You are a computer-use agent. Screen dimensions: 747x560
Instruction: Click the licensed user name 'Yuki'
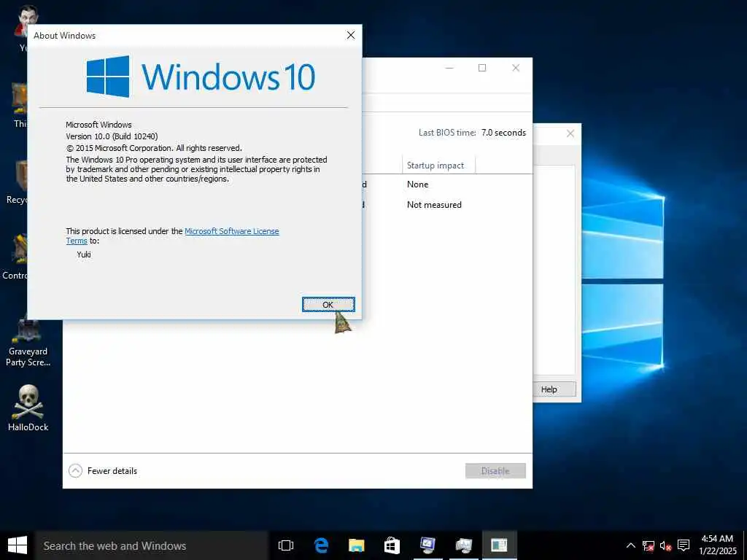click(84, 254)
